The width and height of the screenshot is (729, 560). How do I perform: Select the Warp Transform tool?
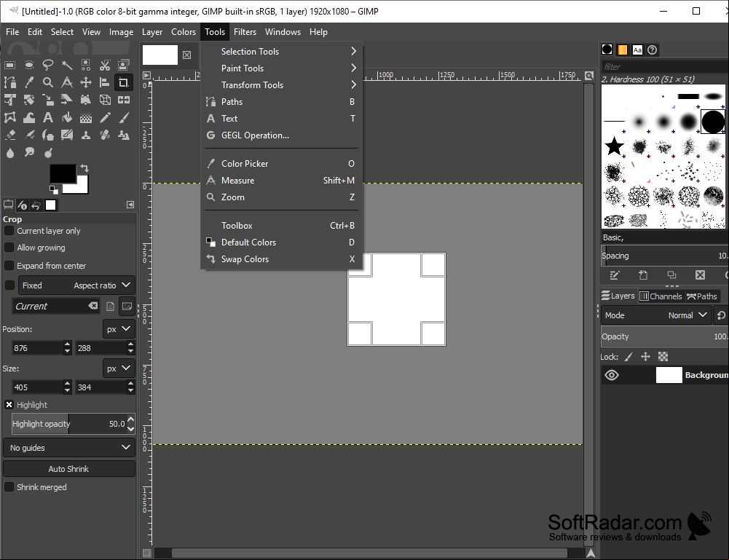coord(29,117)
